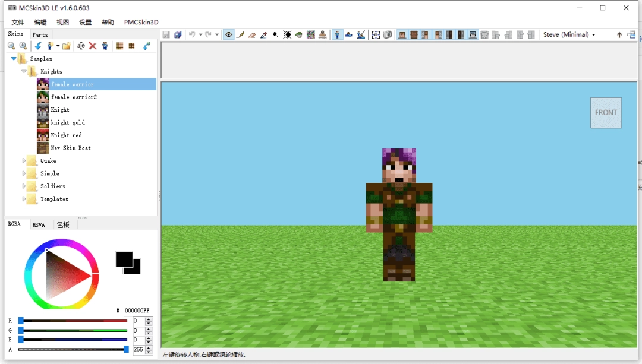Image resolution: width=642 pixels, height=364 pixels.
Task: Select the Dodge/Burn tool
Action: tap(286, 34)
